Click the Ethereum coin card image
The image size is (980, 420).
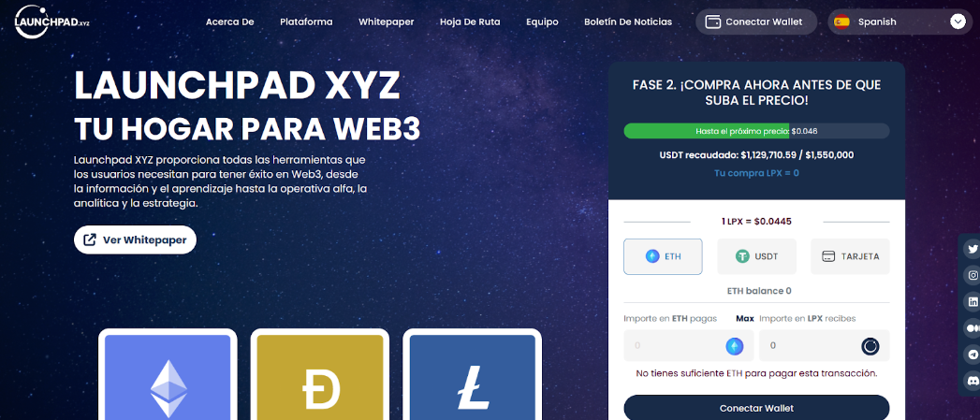(168, 377)
